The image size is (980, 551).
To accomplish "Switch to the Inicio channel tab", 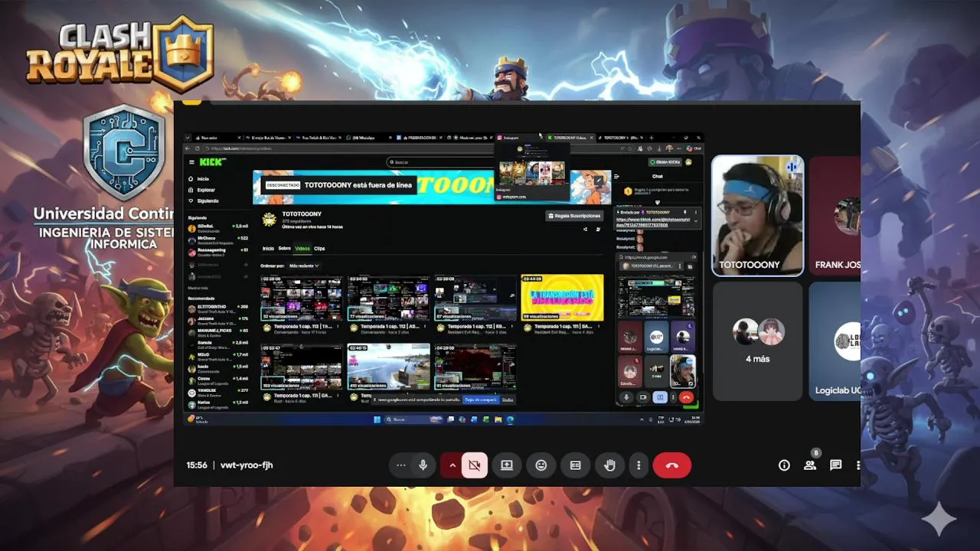I will 268,249.
